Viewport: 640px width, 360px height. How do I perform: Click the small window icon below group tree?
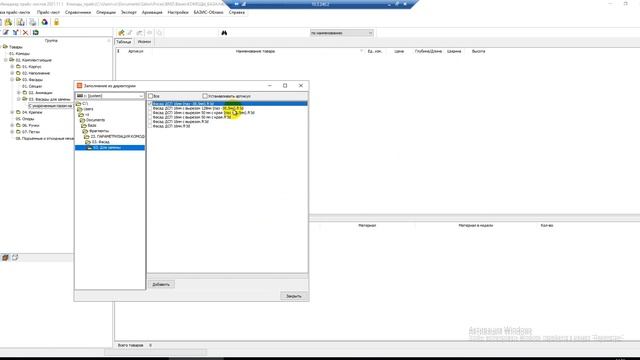[x=15, y=258]
